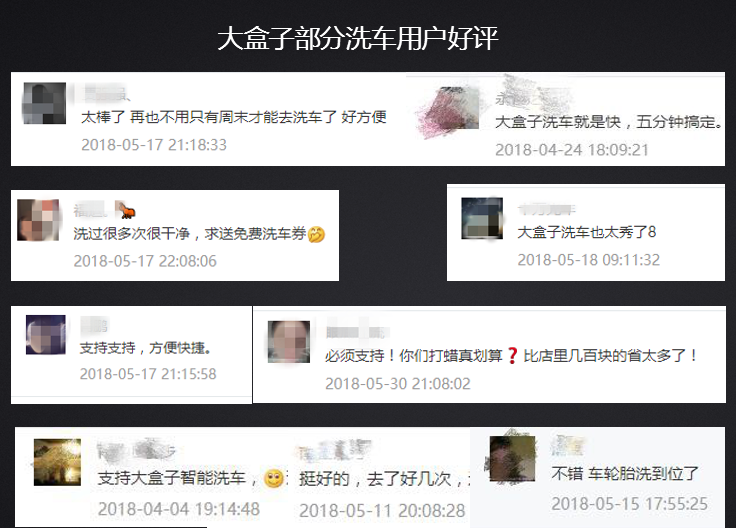Click the avatar beside 洗过很多次很干净 review
736x528 pixels.
pyautogui.click(x=38, y=220)
